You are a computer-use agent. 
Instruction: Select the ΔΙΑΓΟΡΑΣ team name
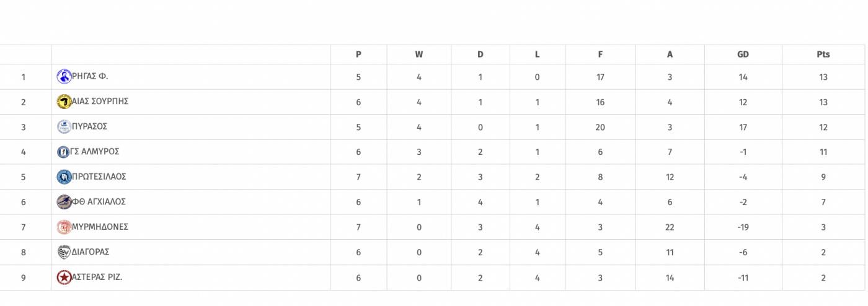[x=91, y=252]
